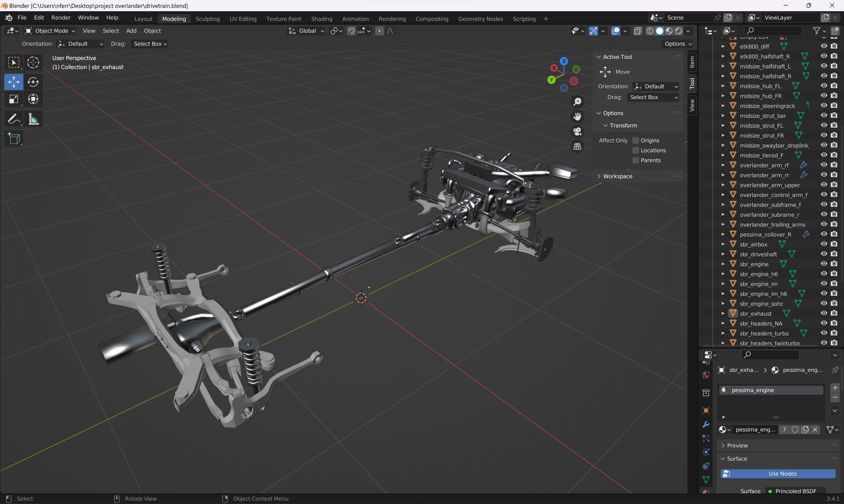
Task: Open the Render menu
Action: (x=61, y=18)
